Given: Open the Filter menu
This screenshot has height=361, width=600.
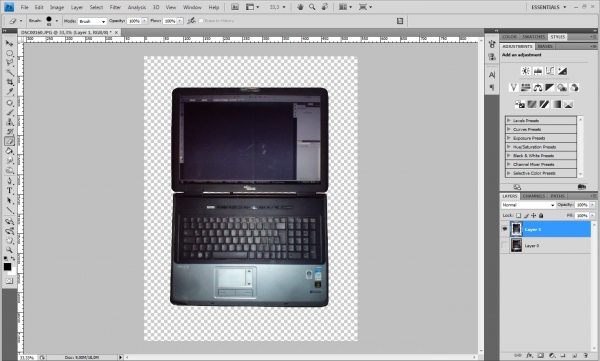Looking at the screenshot, I should tap(115, 7).
